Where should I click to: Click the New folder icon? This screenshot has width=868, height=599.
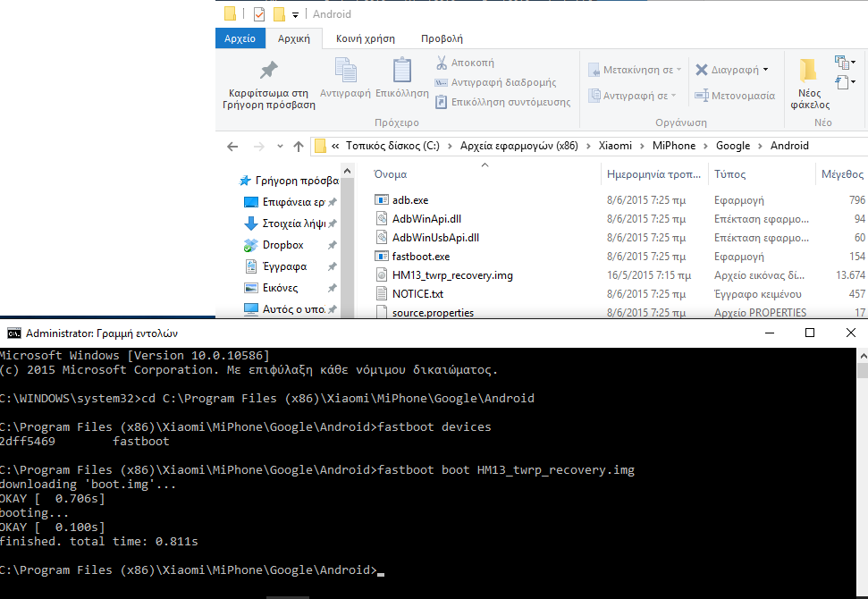tap(808, 72)
